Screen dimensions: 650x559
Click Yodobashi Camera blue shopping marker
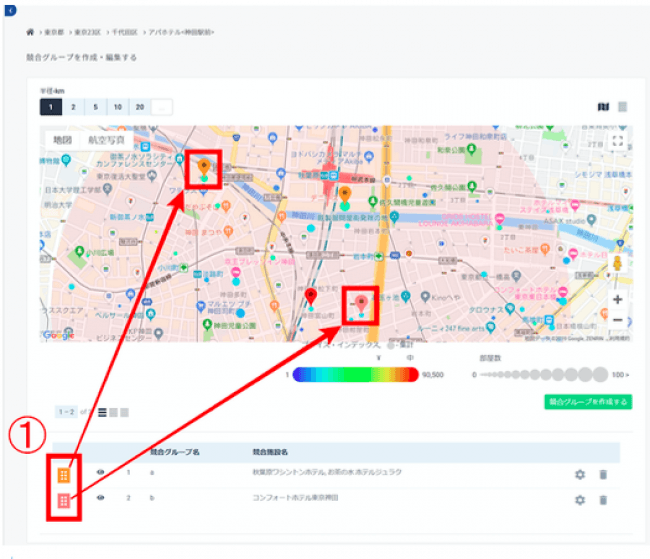(x=369, y=157)
